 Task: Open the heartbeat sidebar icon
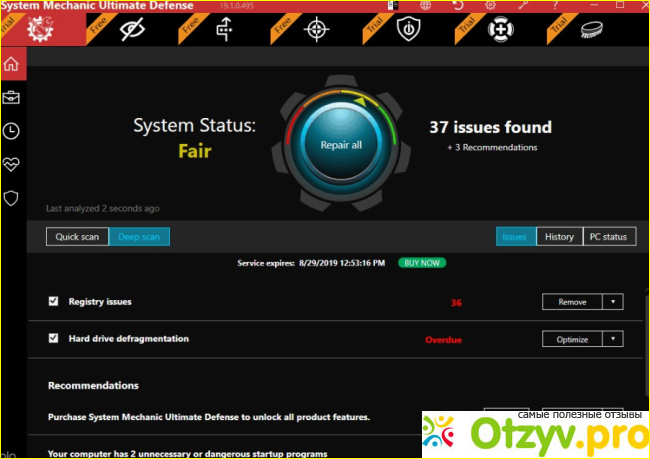(12, 164)
